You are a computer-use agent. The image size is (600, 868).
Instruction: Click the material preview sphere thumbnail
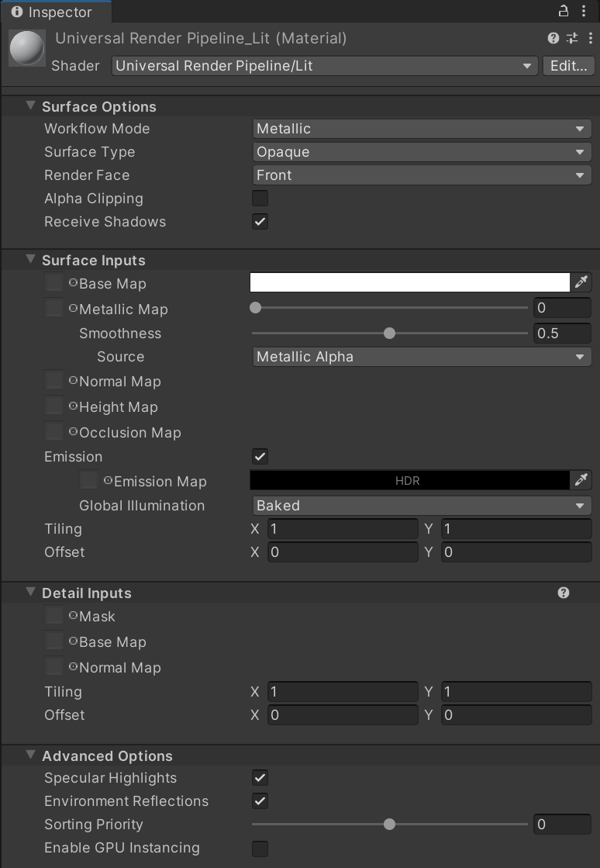tap(27, 49)
